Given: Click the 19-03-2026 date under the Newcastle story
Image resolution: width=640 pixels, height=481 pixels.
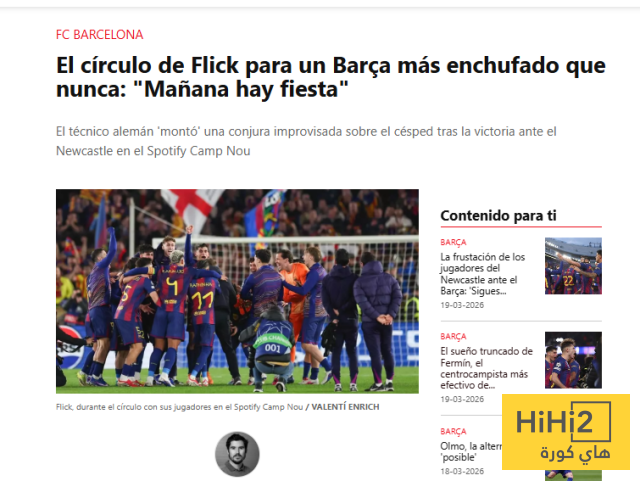Looking at the screenshot, I should click(x=462, y=305).
